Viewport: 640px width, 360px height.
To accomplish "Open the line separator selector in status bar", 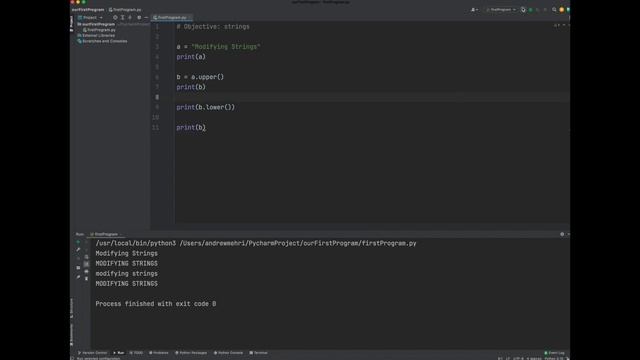I will (x=508, y=358).
